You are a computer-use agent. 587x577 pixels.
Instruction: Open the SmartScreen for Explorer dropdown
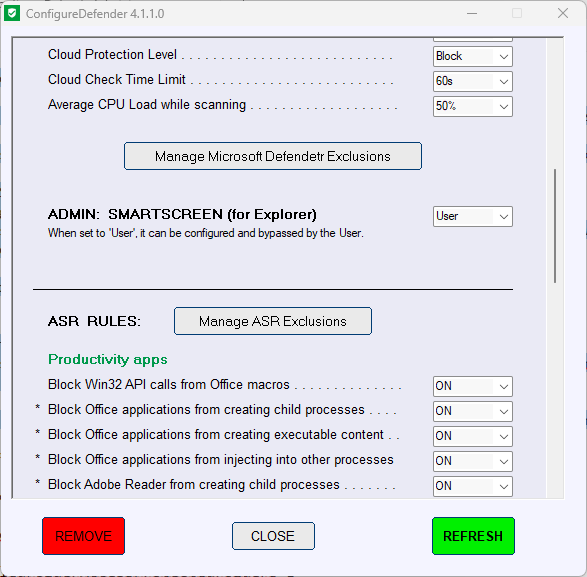473,216
